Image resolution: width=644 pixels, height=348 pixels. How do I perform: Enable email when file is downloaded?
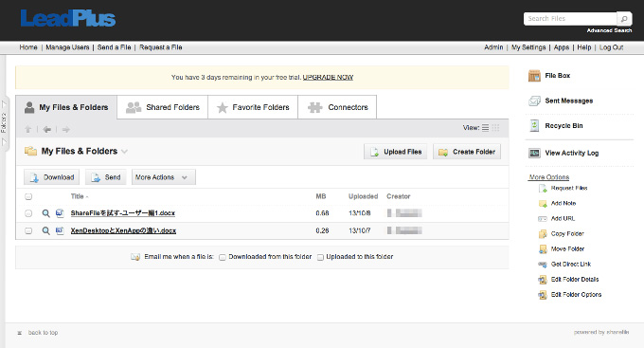[x=223, y=257]
